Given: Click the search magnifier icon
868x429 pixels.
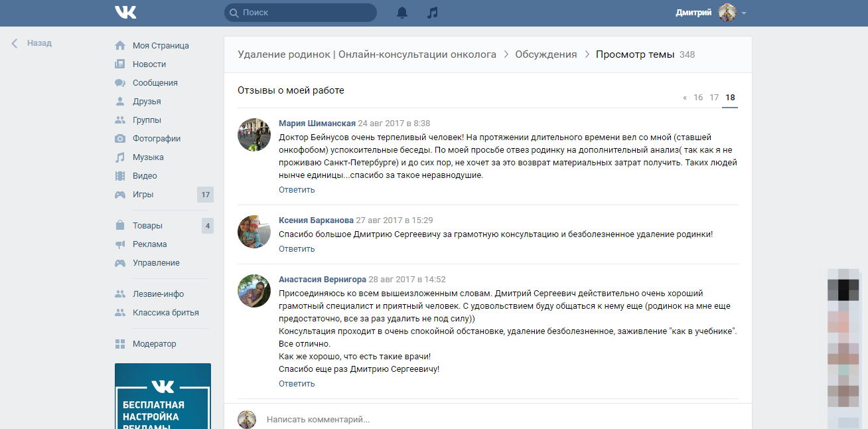Looking at the screenshot, I should tap(234, 13).
